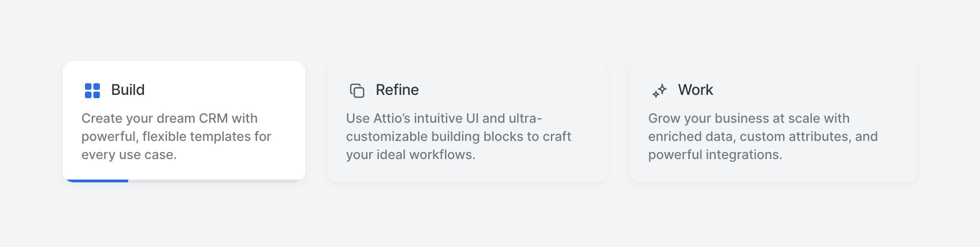Click the blue progress indicator under Build

click(x=97, y=180)
